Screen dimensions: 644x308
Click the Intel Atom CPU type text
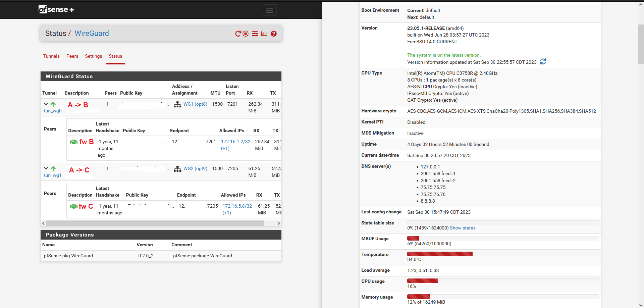point(452,73)
